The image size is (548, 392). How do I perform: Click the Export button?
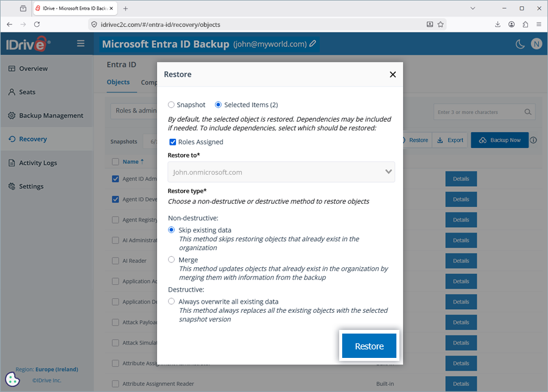coord(450,140)
